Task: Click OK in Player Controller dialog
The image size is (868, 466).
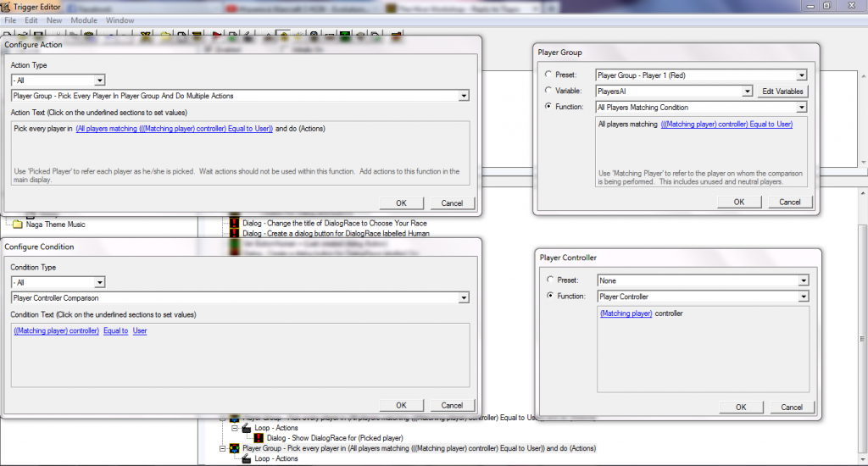Action: click(741, 407)
